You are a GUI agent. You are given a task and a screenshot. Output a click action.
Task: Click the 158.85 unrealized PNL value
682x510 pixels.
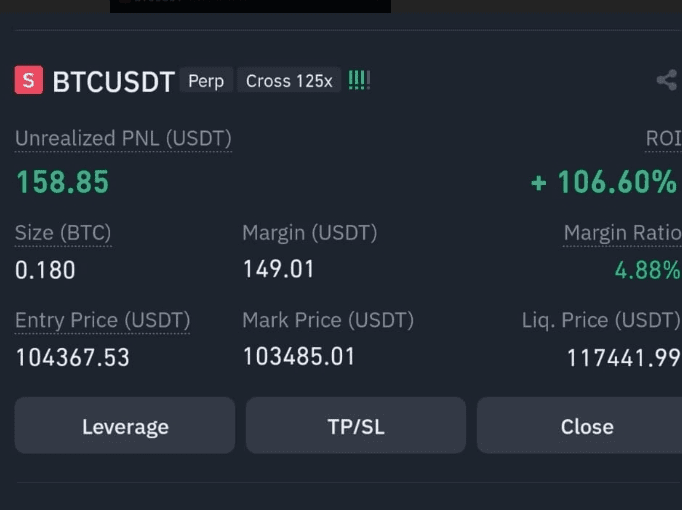click(62, 182)
